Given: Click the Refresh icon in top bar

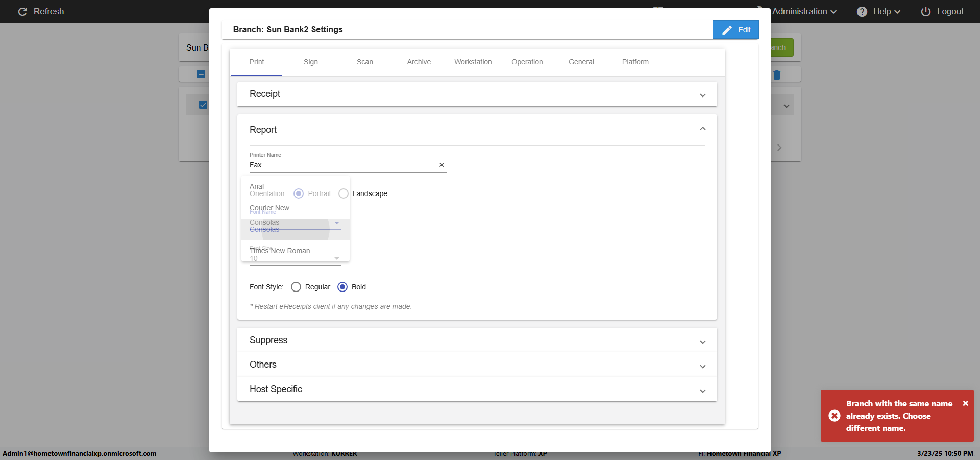Looking at the screenshot, I should (x=22, y=11).
